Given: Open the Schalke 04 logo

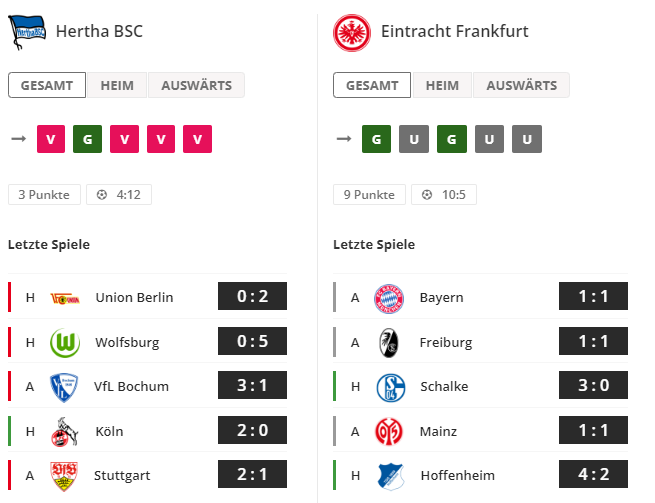Looking at the screenshot, I should tap(391, 387).
